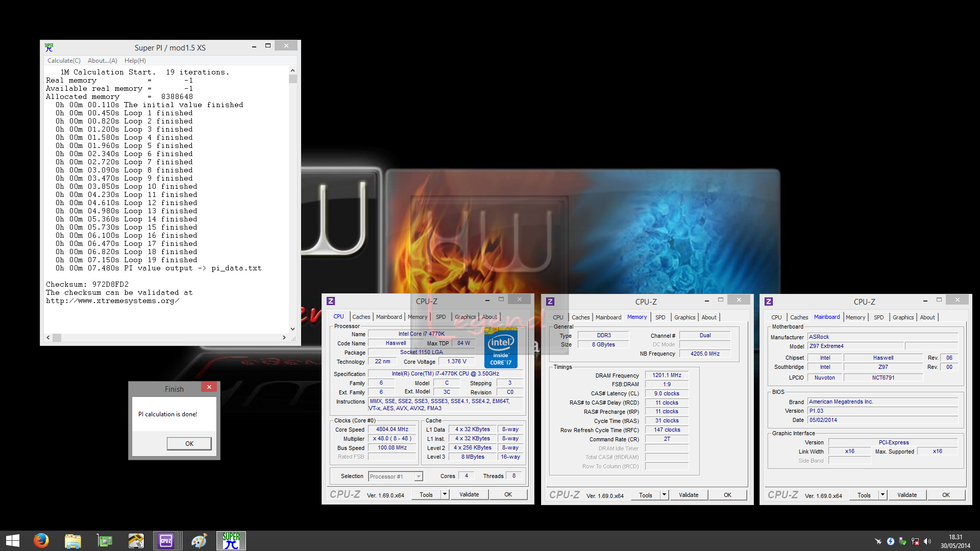Click LPCIO model NCT6791 field
The height and width of the screenshot is (551, 980).
click(x=883, y=378)
